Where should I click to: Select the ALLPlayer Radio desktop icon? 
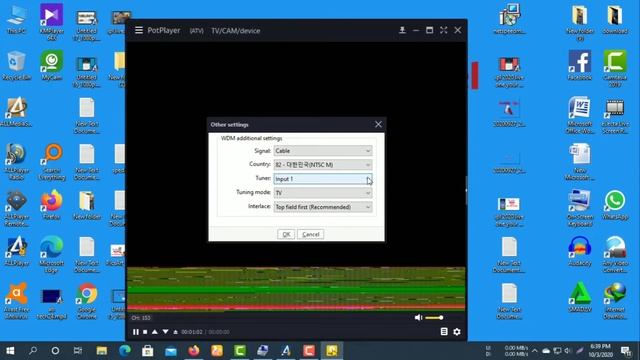[16, 162]
